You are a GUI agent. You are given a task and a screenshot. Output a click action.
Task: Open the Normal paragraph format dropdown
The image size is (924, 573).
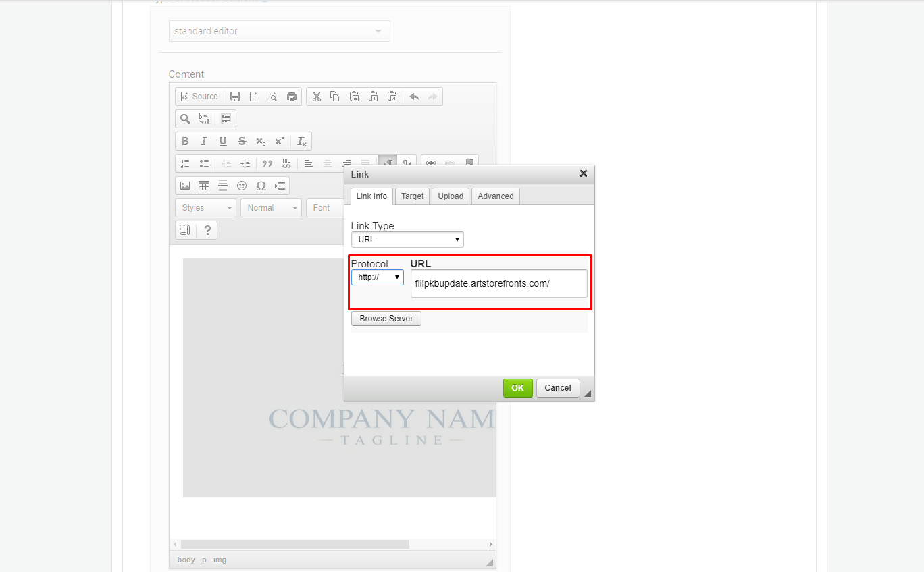pos(271,208)
